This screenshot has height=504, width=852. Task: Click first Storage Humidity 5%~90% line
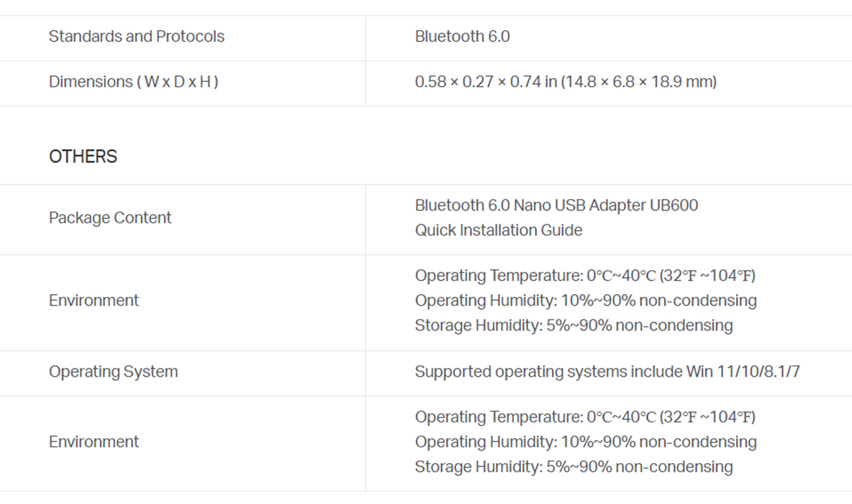[x=574, y=325]
